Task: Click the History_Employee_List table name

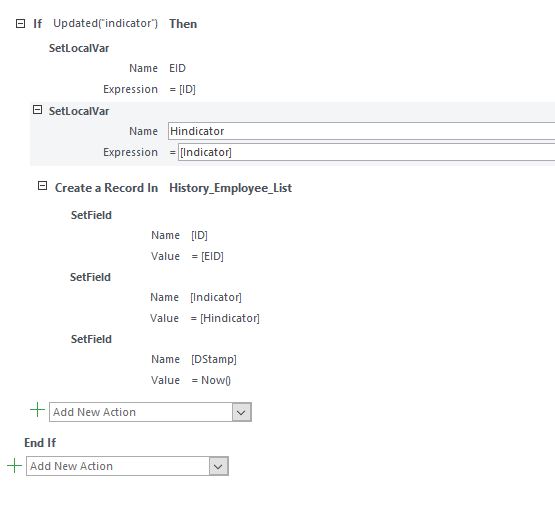Action: [x=230, y=188]
